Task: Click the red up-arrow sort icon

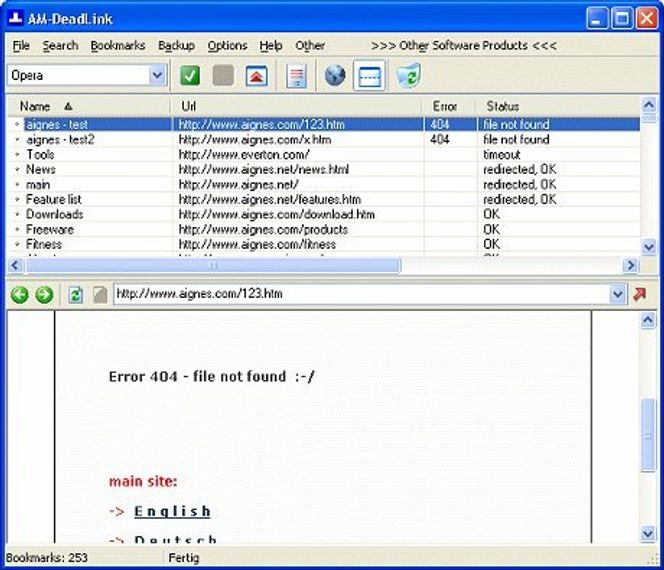Action: click(257, 76)
